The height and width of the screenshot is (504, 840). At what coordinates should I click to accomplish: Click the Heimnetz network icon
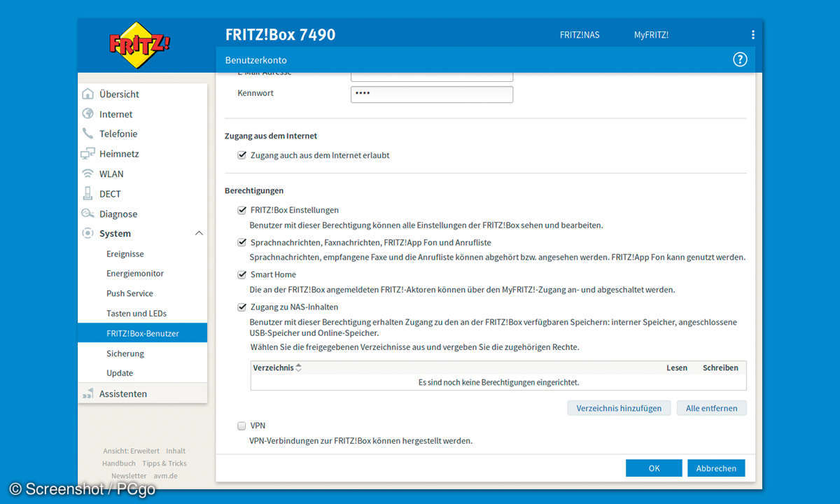[x=87, y=154]
